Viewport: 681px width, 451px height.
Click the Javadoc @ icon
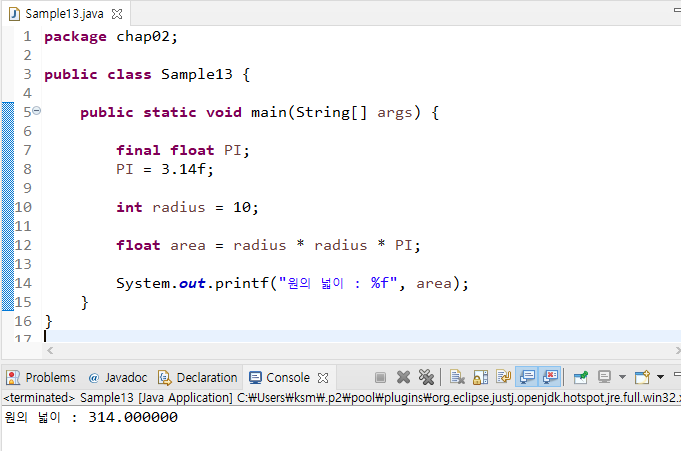[x=93, y=378]
